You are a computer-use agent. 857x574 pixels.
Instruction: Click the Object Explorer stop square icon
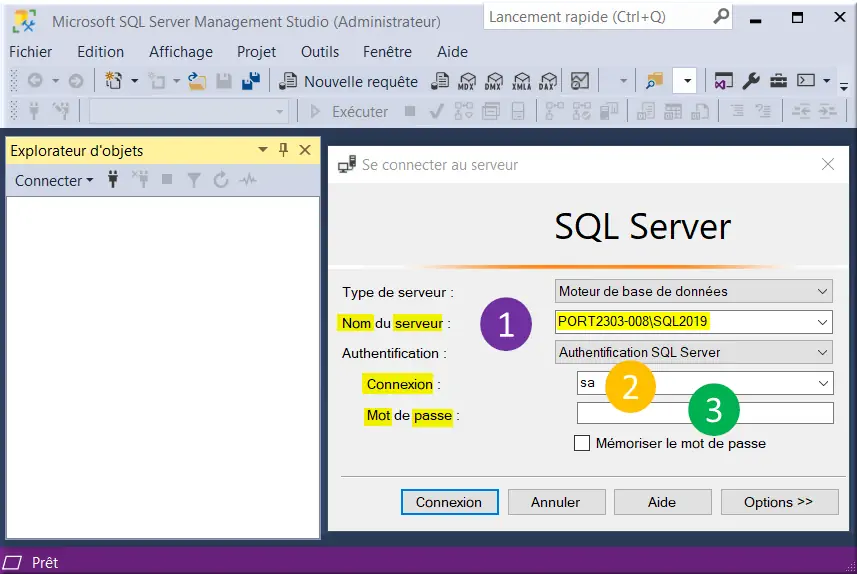click(x=167, y=179)
